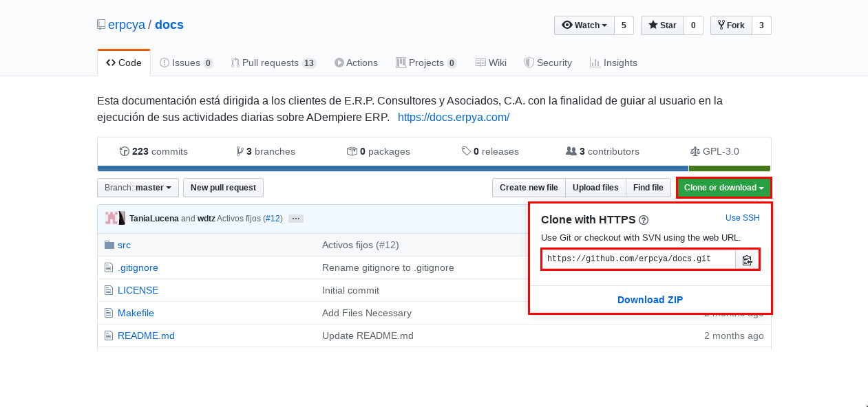The width and height of the screenshot is (868, 407).
Task: Click the packages box icon
Action: (x=350, y=151)
